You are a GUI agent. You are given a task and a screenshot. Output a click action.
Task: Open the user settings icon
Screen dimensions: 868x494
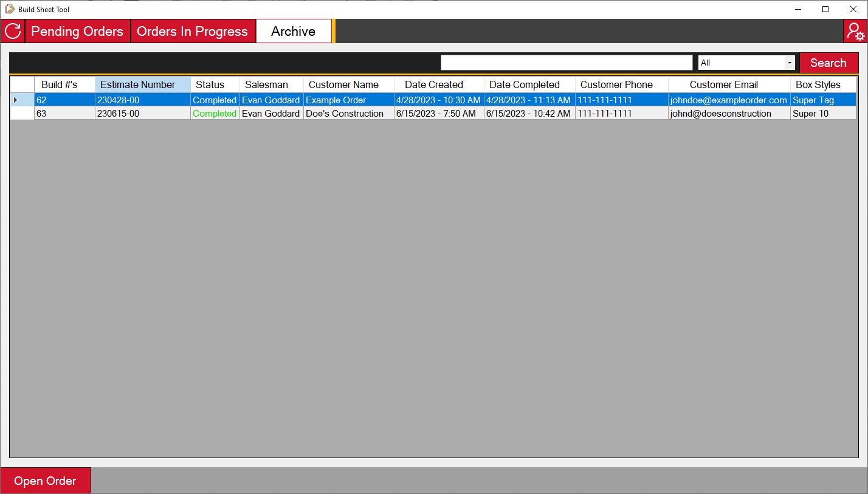click(x=855, y=32)
